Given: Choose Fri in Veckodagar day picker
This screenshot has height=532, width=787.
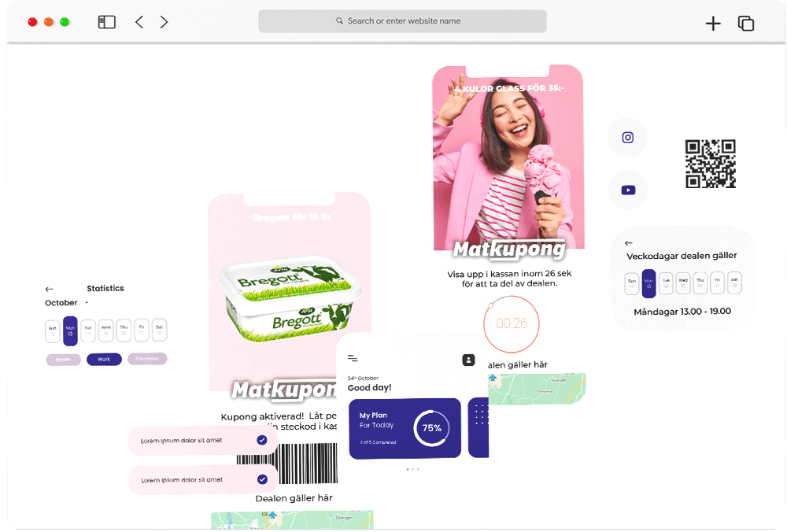Looking at the screenshot, I should pyautogui.click(x=717, y=283).
